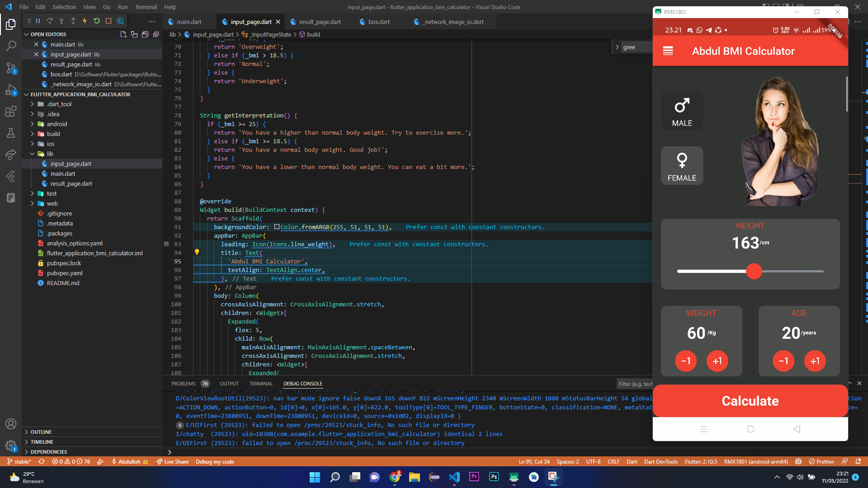
Task: Switch to result_page.dart editor tab
Action: pos(320,22)
